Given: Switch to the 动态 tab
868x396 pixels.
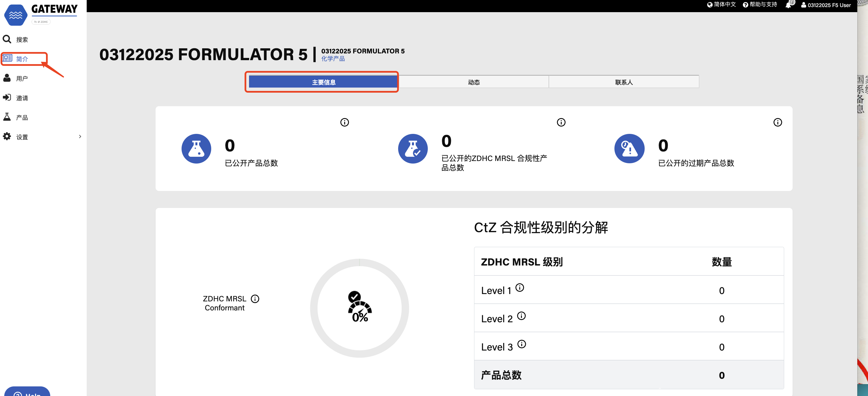Looking at the screenshot, I should [474, 82].
